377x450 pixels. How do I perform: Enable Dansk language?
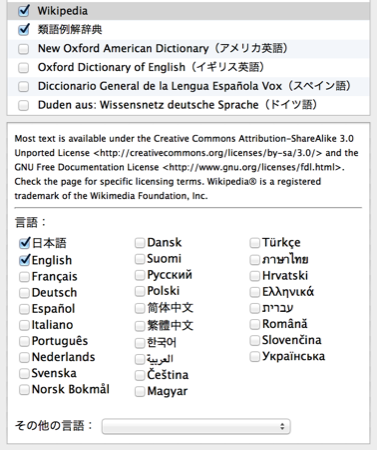140,243
